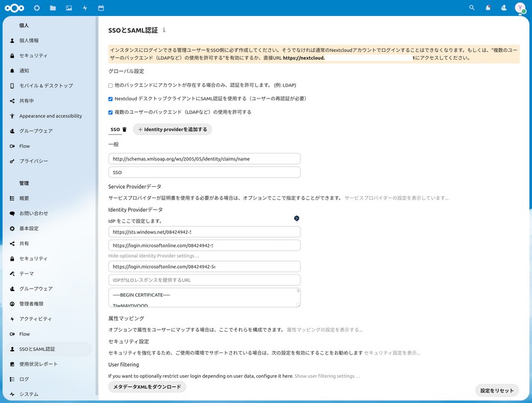532x403 pixels.
Task: Click the info icon beside SSOとSAML認証 heading
Action: point(164,30)
